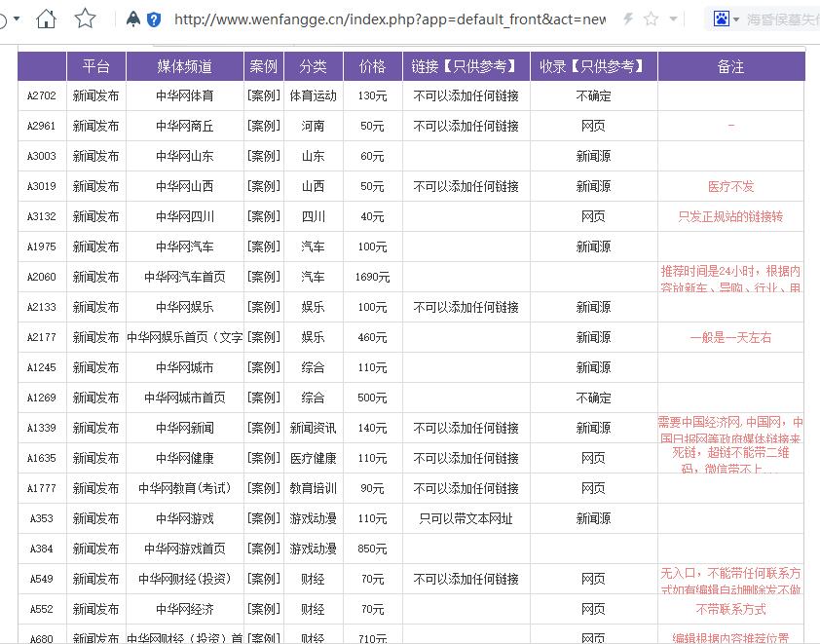
Task: Click the 1690元 price cell
Action: tap(372, 277)
